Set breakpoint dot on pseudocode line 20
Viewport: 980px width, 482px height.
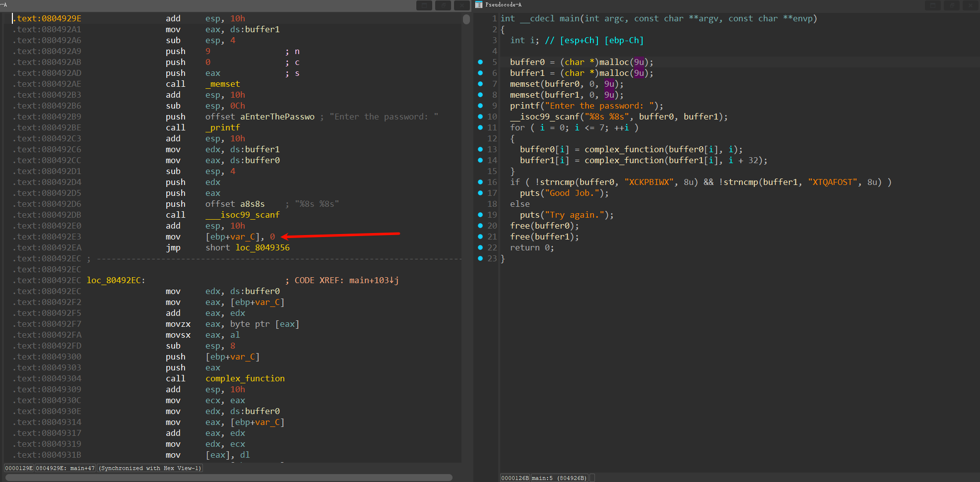480,226
